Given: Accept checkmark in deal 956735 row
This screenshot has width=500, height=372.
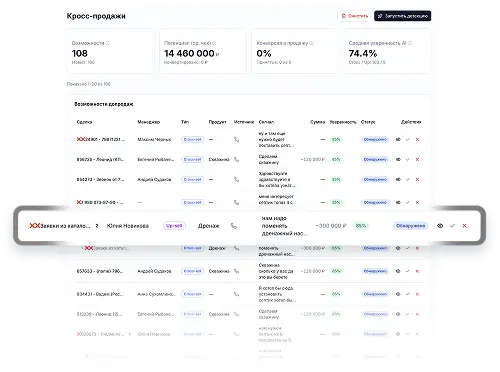Looking at the screenshot, I should tap(408, 159).
